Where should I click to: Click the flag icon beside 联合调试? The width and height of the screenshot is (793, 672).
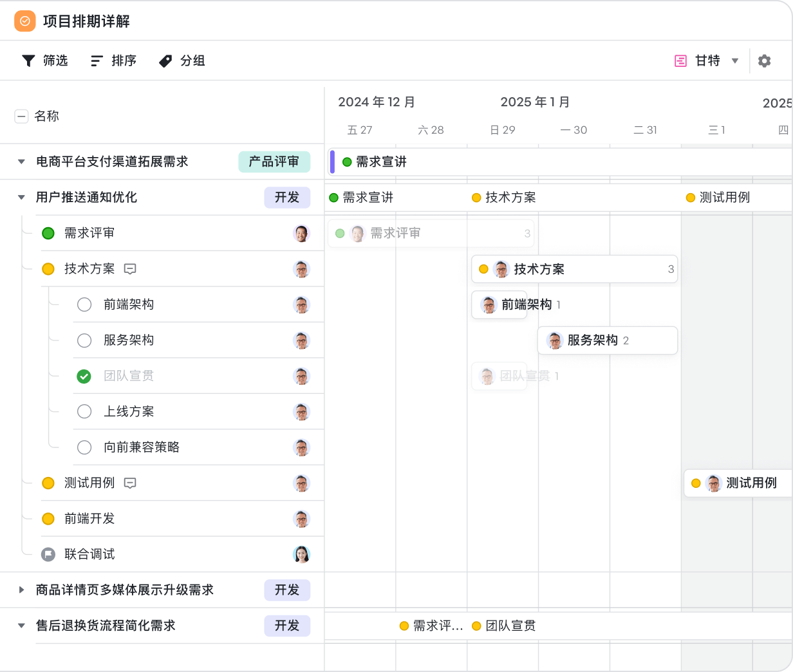[48, 554]
